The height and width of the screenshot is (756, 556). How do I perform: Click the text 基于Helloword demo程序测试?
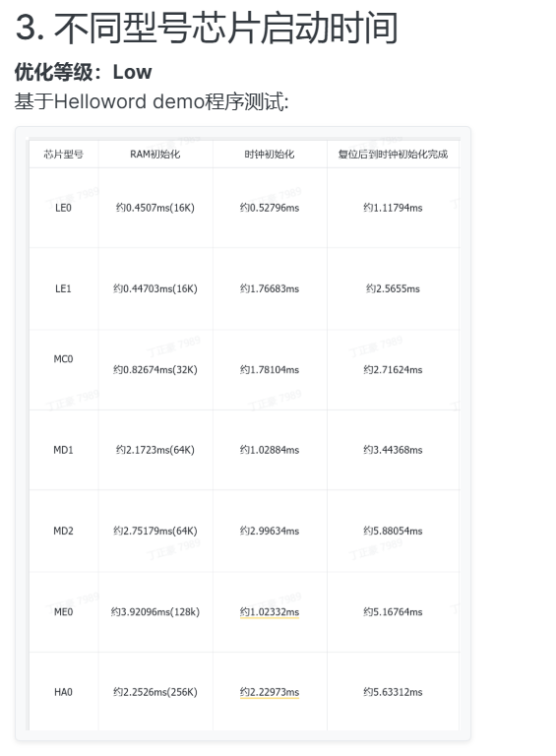(x=152, y=101)
